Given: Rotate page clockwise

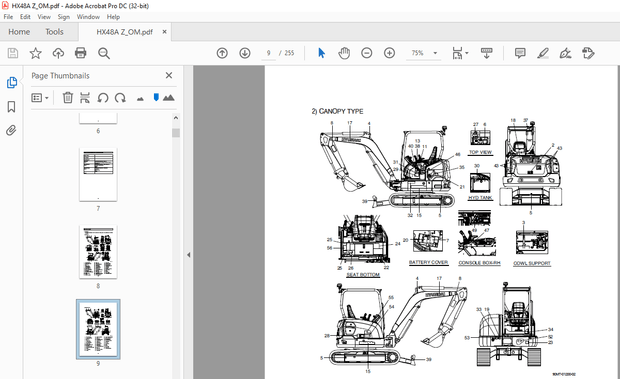Looking at the screenshot, I should tap(120, 97).
